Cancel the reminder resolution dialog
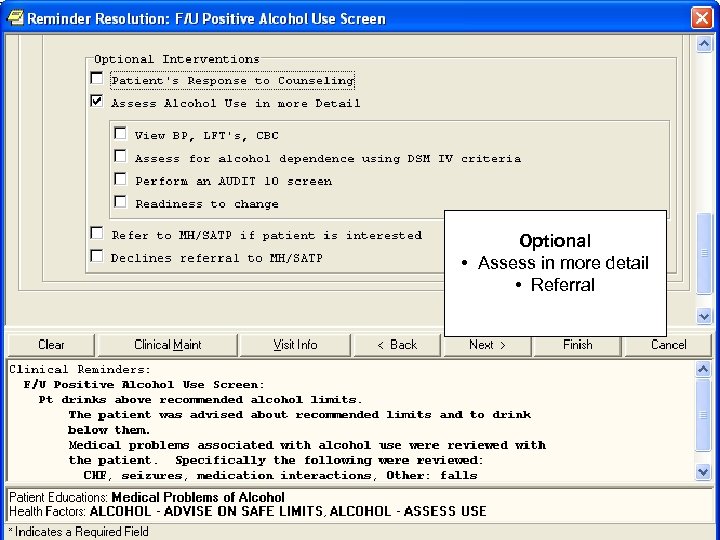The height and width of the screenshot is (540, 720). (x=668, y=345)
